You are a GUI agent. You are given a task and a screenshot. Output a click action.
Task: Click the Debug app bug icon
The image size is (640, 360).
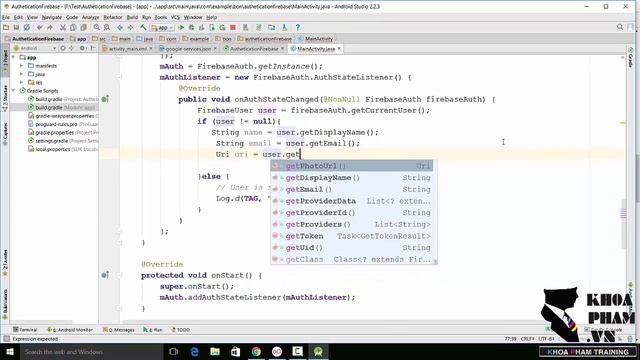[x=191, y=27]
